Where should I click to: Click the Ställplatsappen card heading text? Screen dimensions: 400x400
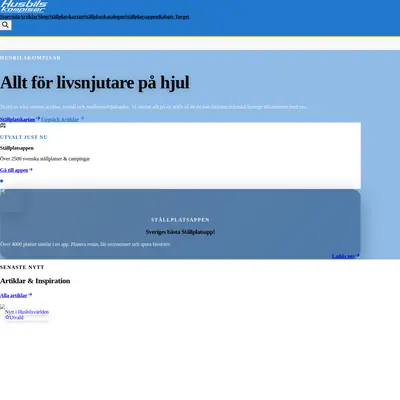point(17,148)
